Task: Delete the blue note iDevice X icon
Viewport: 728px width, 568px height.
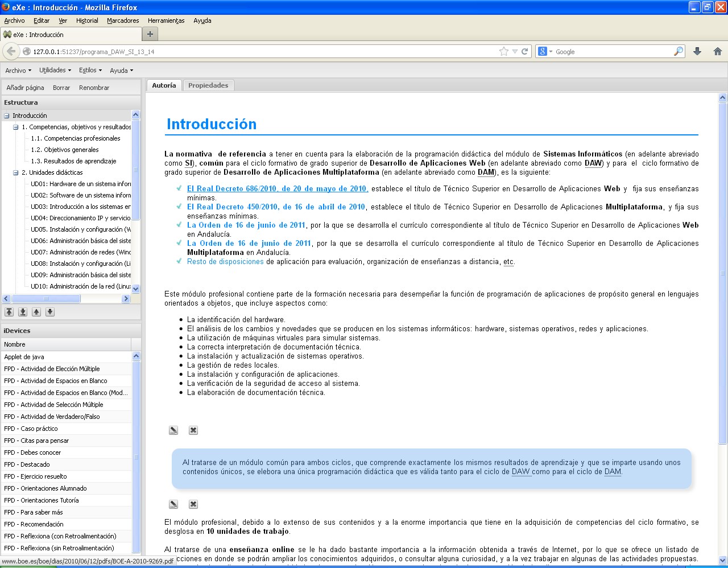Action: (193, 504)
